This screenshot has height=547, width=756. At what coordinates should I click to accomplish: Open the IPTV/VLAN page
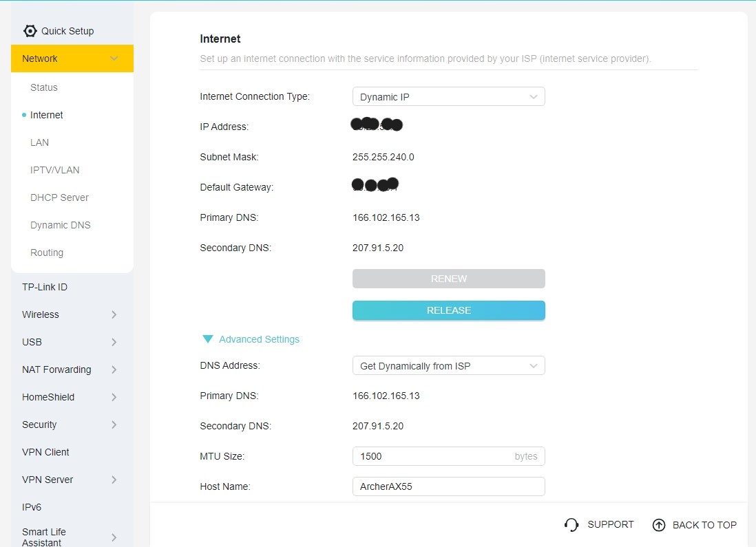tap(55, 170)
